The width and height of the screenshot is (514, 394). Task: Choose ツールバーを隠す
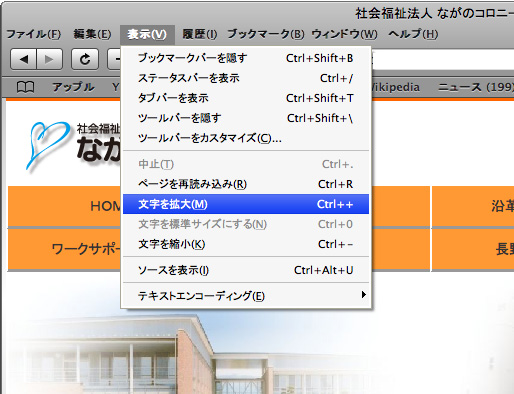[246, 118]
